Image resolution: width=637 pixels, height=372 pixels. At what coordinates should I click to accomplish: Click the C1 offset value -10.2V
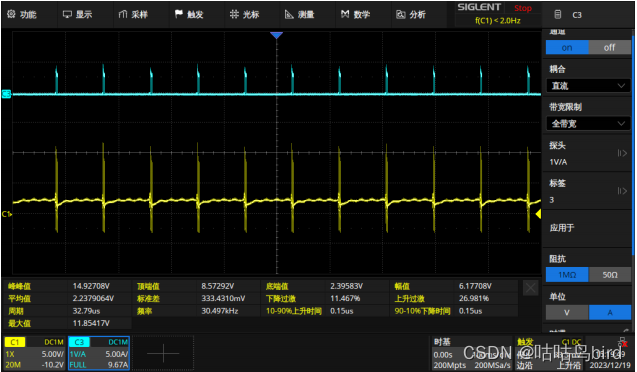[53, 365]
